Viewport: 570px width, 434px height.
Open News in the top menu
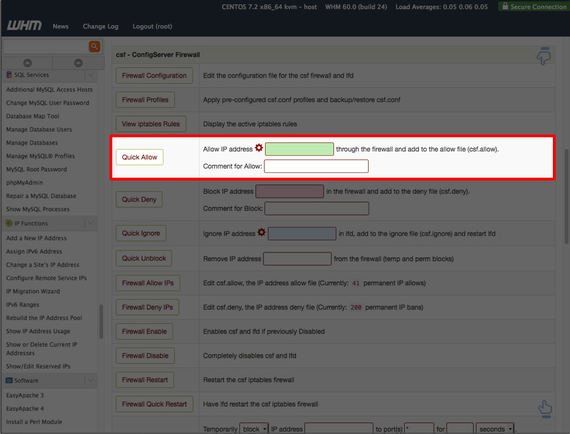60,26
